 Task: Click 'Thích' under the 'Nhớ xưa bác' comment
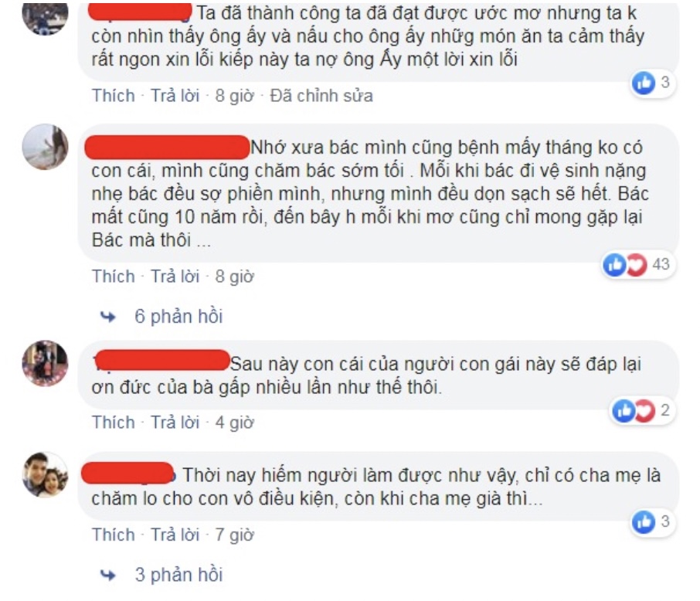tap(114, 277)
